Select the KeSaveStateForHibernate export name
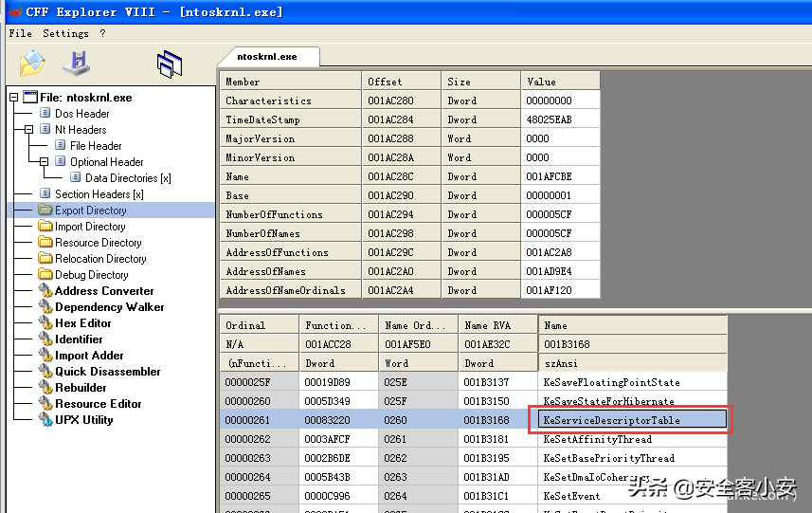The height and width of the screenshot is (513, 812). pos(632,401)
